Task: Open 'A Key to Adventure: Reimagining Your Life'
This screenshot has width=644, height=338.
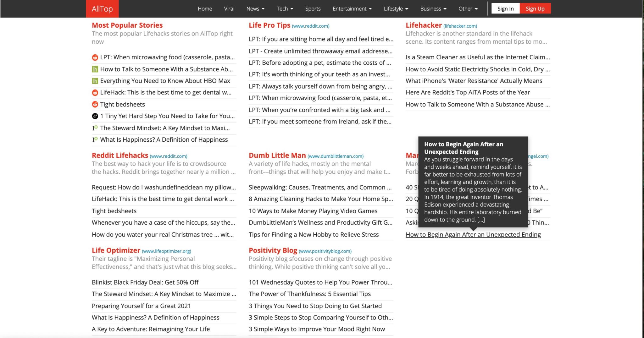Action: click(151, 329)
